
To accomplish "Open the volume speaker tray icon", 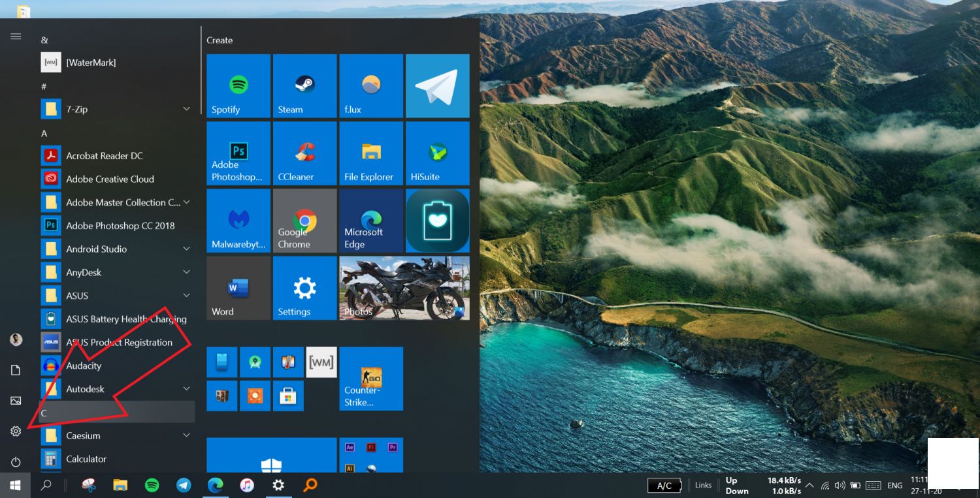I will click(840, 486).
